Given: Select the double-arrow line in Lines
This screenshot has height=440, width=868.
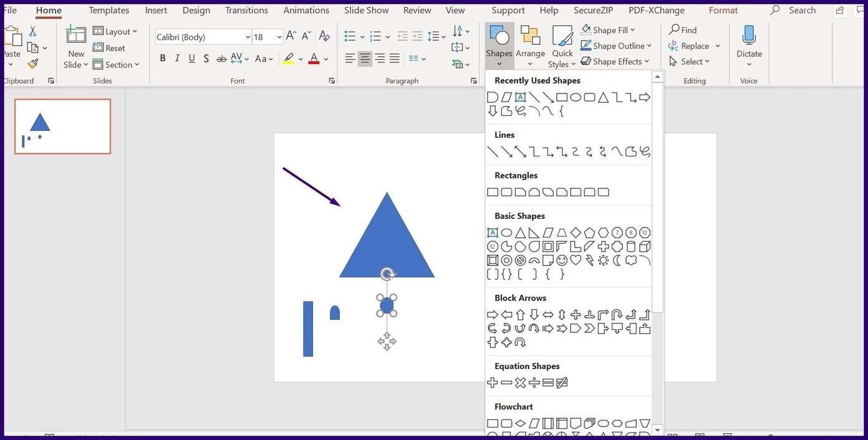Looking at the screenshot, I should coord(520,151).
